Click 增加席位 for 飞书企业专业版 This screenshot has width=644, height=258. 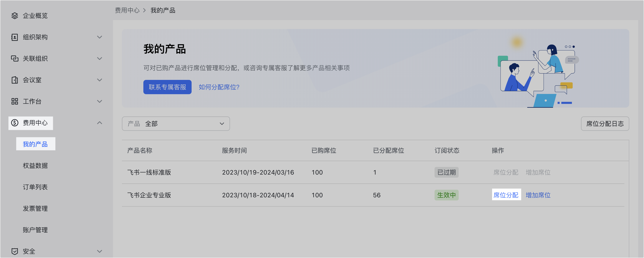click(538, 195)
